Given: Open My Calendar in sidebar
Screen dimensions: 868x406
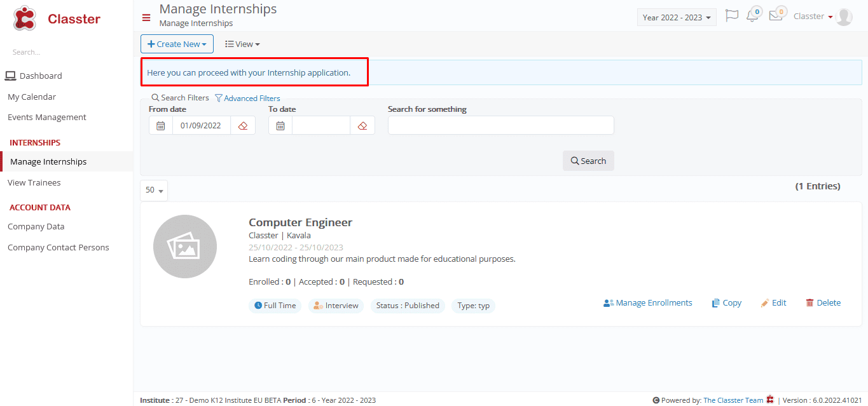Looking at the screenshot, I should tap(32, 97).
